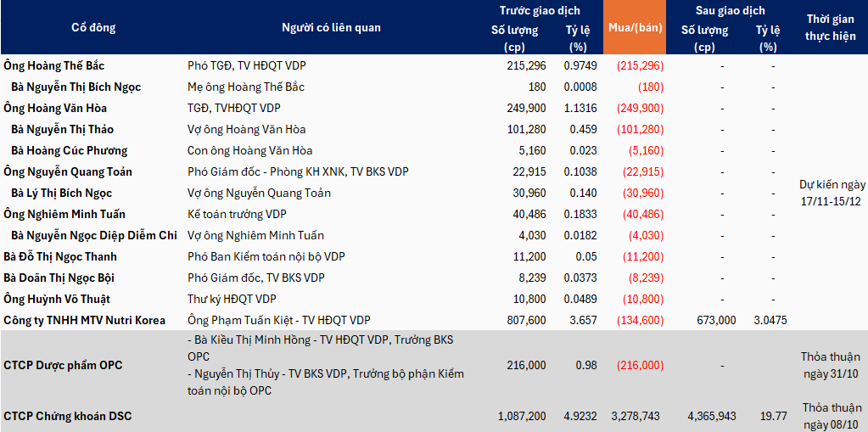Click the 'Người có liên quan' header

tap(331, 28)
